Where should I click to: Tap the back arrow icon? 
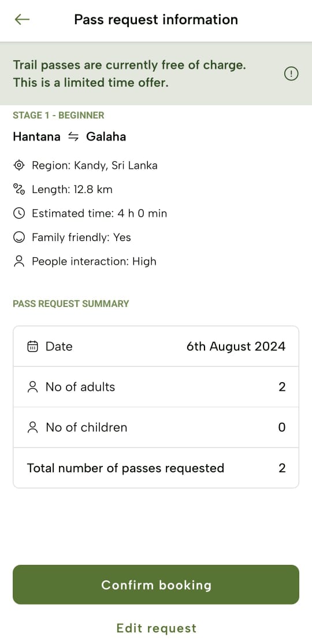22,19
